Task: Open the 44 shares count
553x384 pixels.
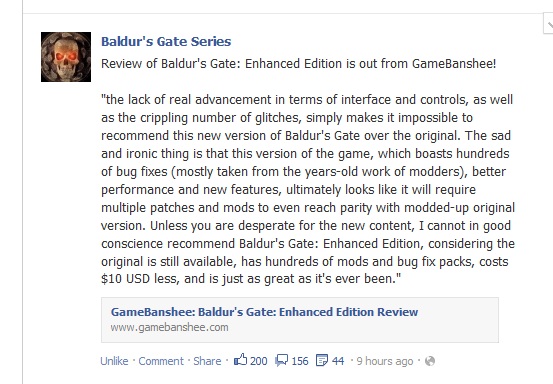Action: (338, 361)
